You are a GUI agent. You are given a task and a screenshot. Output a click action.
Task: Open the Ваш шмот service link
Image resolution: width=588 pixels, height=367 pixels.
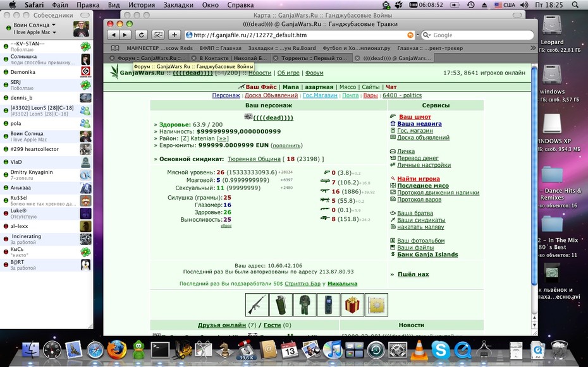pos(414,117)
